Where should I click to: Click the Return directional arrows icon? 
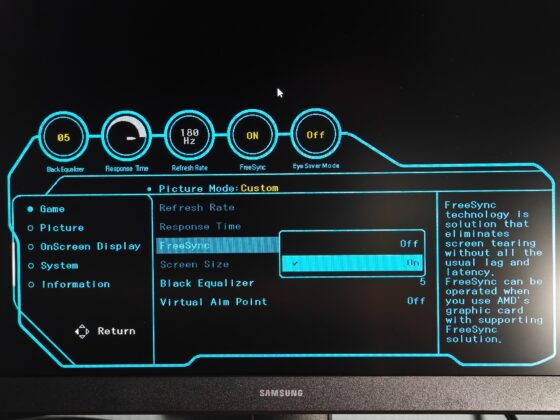[82, 331]
